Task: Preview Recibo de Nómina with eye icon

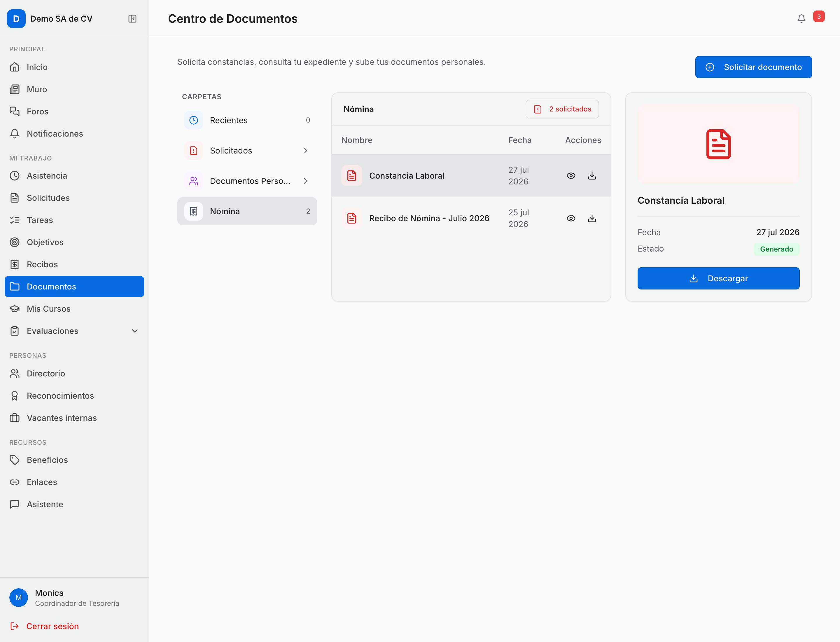Action: coord(571,218)
